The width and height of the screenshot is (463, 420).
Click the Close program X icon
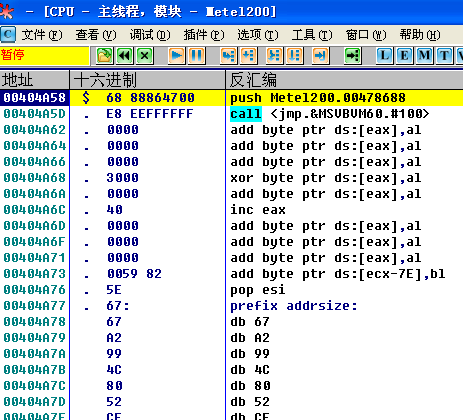[145, 55]
